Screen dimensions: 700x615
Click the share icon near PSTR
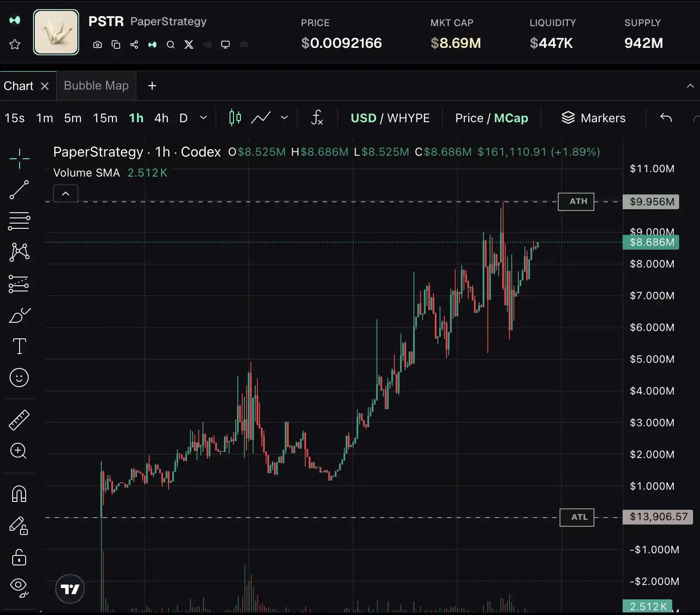point(134,44)
